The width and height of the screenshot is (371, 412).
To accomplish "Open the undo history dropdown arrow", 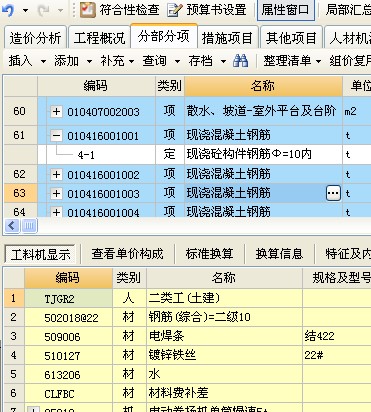I will tap(25, 10).
